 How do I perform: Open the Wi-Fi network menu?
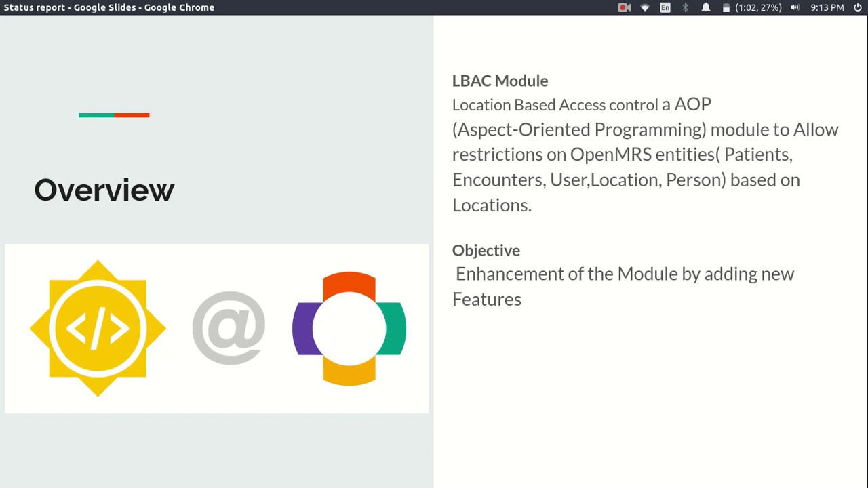pyautogui.click(x=645, y=7)
